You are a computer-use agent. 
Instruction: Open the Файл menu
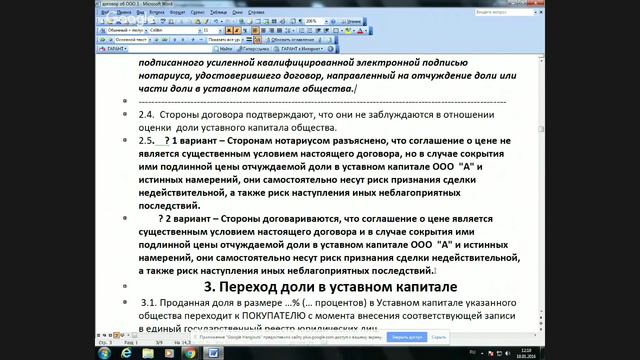click(x=104, y=12)
